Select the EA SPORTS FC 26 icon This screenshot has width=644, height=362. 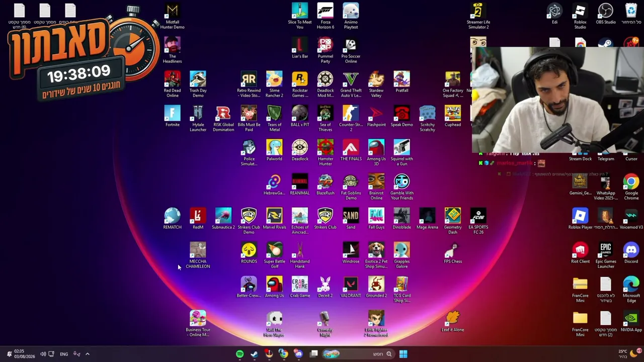click(x=478, y=221)
